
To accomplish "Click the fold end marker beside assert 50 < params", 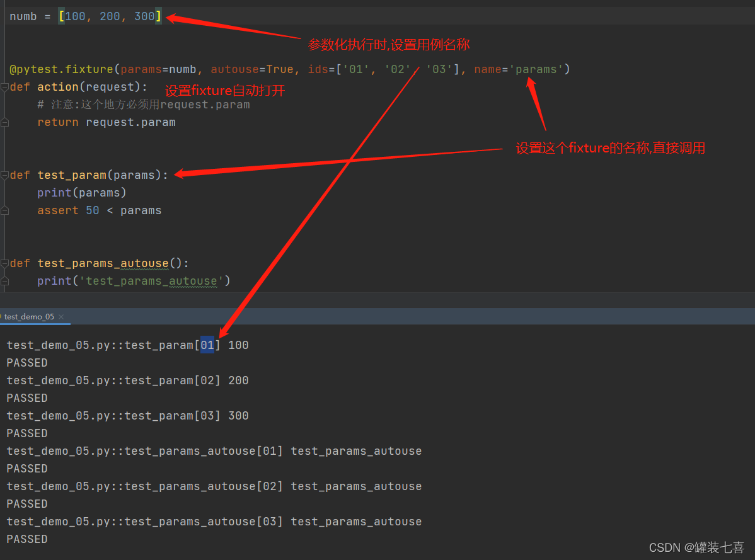I will coord(4,211).
